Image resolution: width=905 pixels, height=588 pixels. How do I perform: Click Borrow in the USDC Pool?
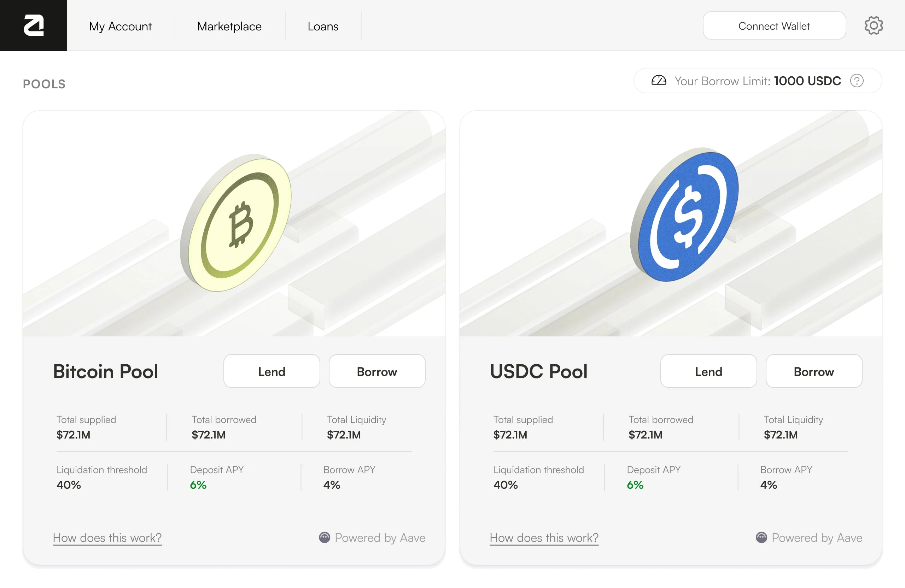(814, 371)
